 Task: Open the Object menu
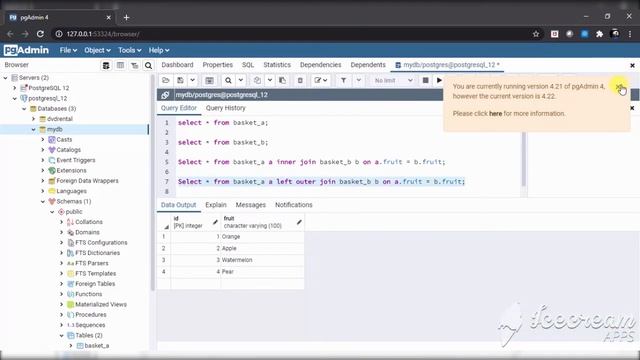[x=97, y=50]
